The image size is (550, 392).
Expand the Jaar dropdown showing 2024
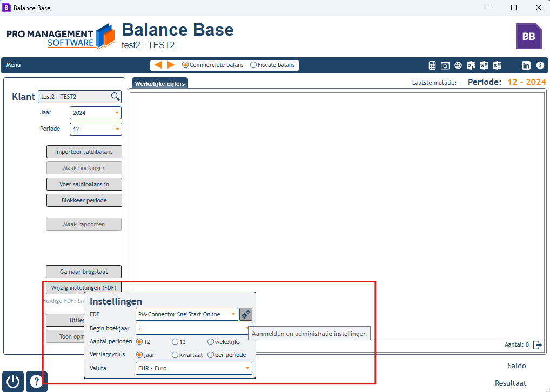[96, 113]
